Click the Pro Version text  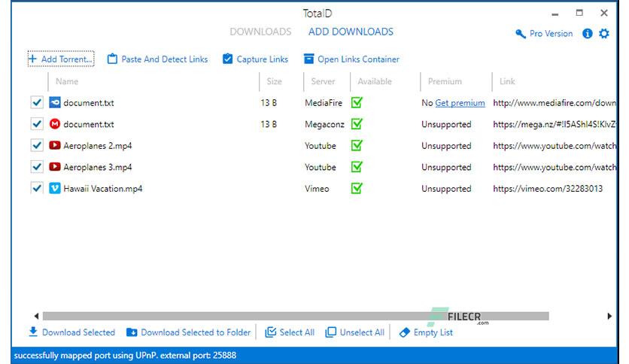pos(551,34)
